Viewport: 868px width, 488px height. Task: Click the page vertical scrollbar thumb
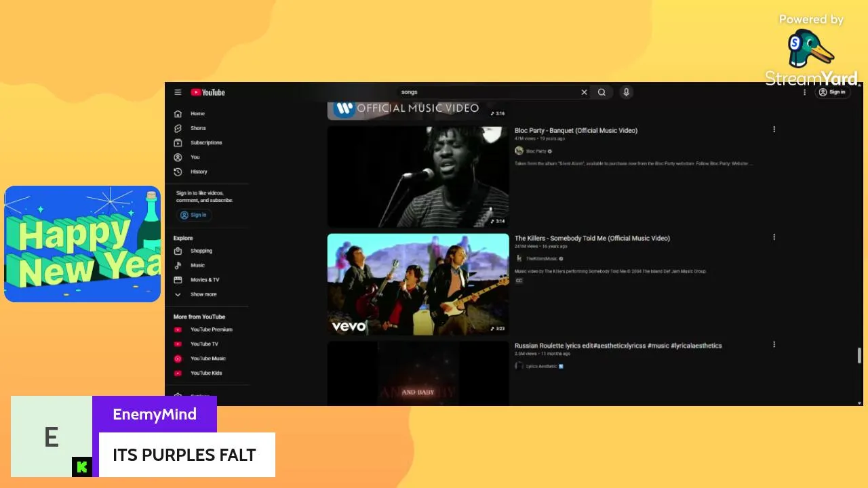859,356
